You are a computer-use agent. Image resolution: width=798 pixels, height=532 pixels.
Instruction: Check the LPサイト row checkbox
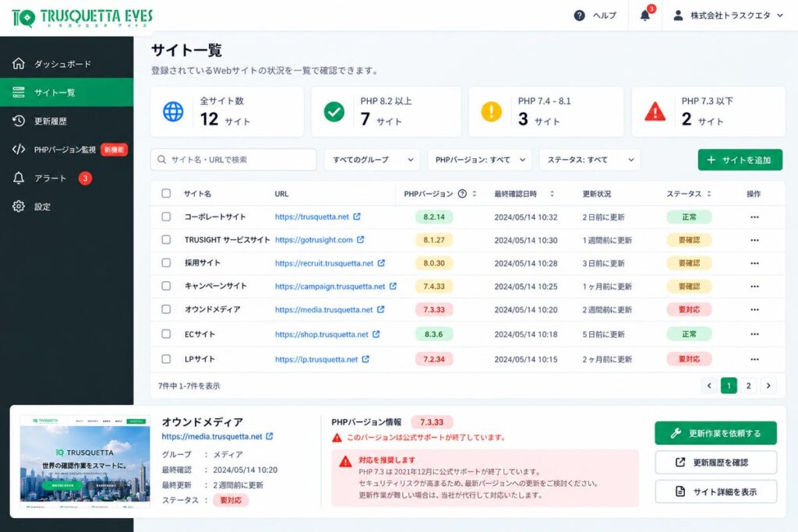click(x=166, y=359)
